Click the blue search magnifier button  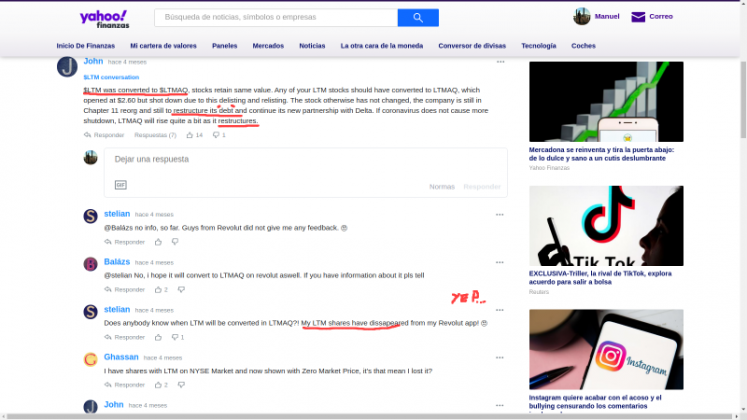pyautogui.click(x=418, y=18)
